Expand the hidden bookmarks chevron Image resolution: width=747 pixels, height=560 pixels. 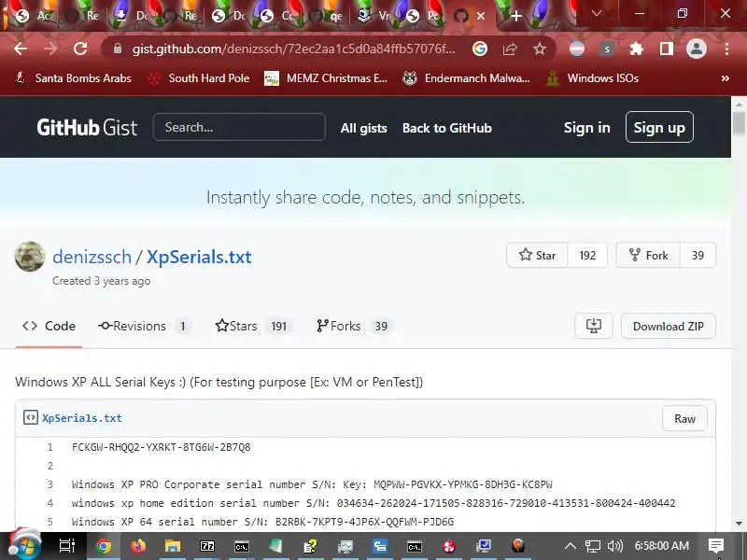pos(726,78)
